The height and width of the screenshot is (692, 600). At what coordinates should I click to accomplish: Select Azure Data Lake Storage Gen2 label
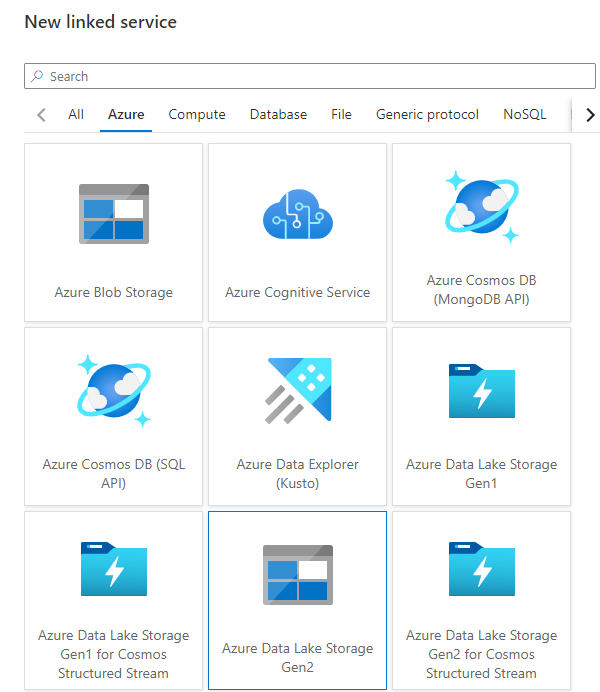[x=298, y=658]
